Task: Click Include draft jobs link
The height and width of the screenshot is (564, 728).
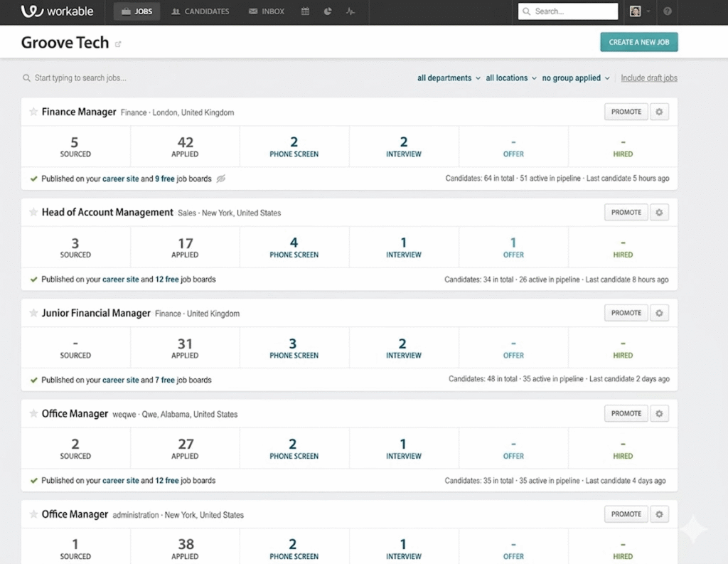Action: pos(649,78)
